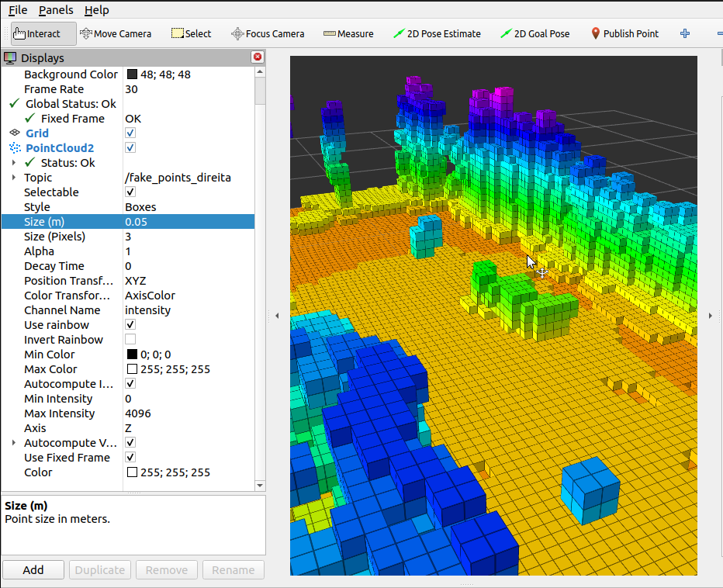
Task: Click the Add display button
Action: pyautogui.click(x=33, y=569)
